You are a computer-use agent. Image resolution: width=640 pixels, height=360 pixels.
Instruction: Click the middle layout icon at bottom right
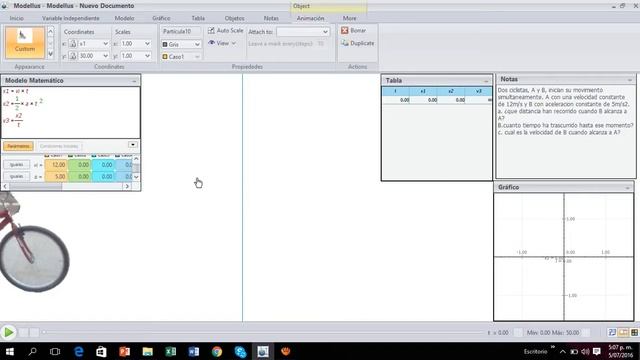coord(623,332)
